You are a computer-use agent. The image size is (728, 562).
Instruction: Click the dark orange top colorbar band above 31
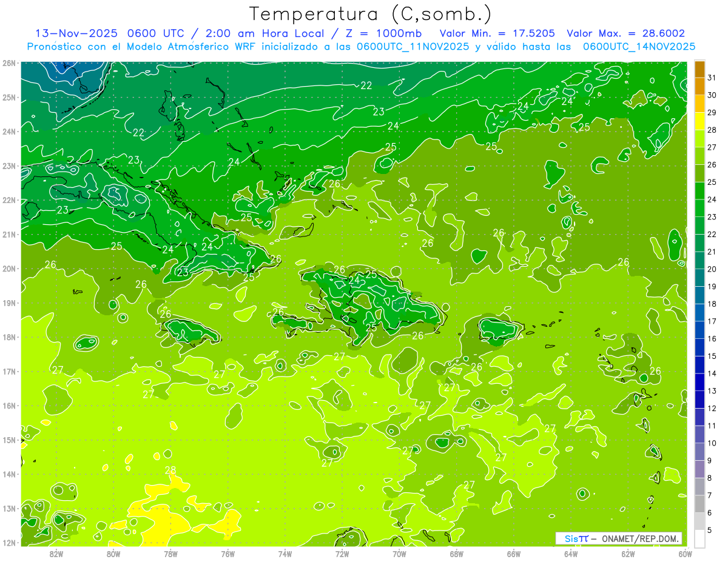coord(699,69)
